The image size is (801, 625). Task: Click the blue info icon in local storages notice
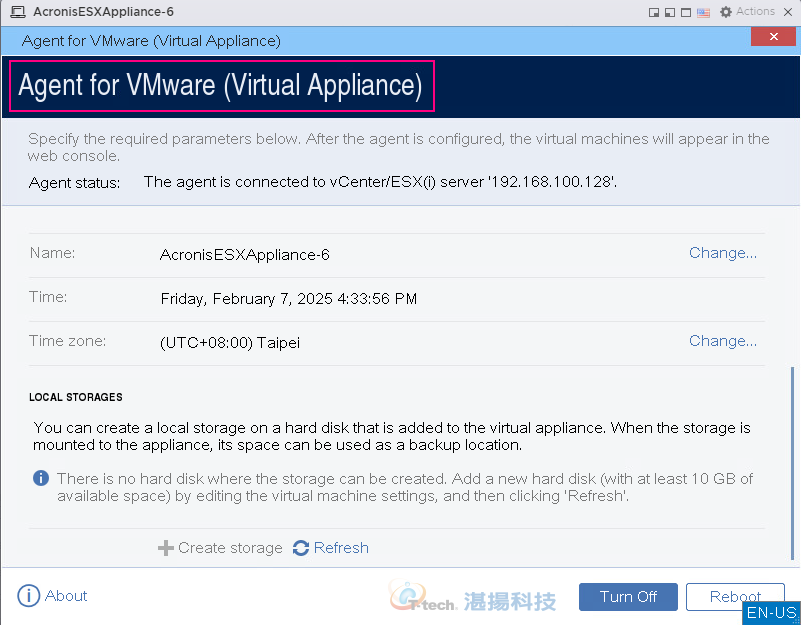(x=41, y=478)
